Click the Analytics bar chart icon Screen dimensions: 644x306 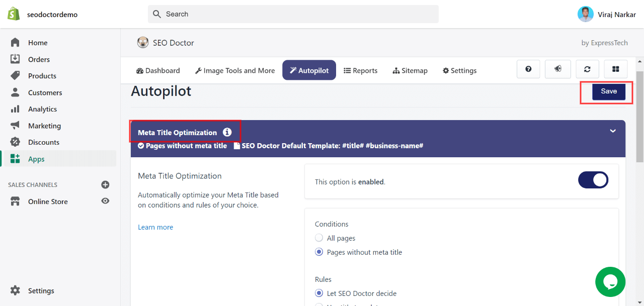[x=15, y=109]
